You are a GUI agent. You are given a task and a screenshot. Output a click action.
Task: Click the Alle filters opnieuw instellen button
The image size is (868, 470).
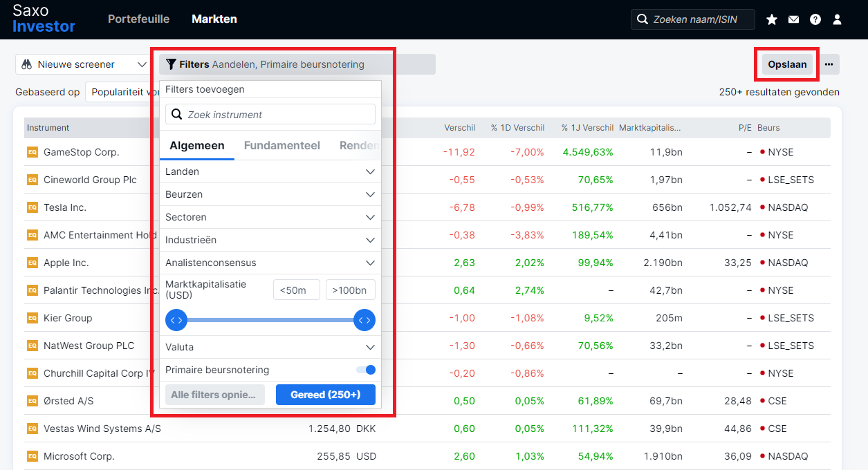tap(215, 395)
